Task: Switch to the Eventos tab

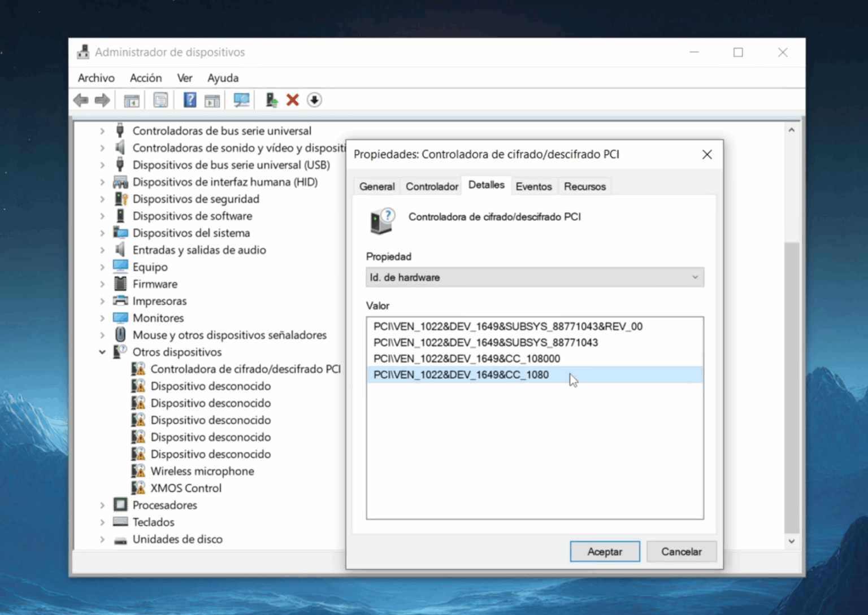Action: click(x=533, y=186)
